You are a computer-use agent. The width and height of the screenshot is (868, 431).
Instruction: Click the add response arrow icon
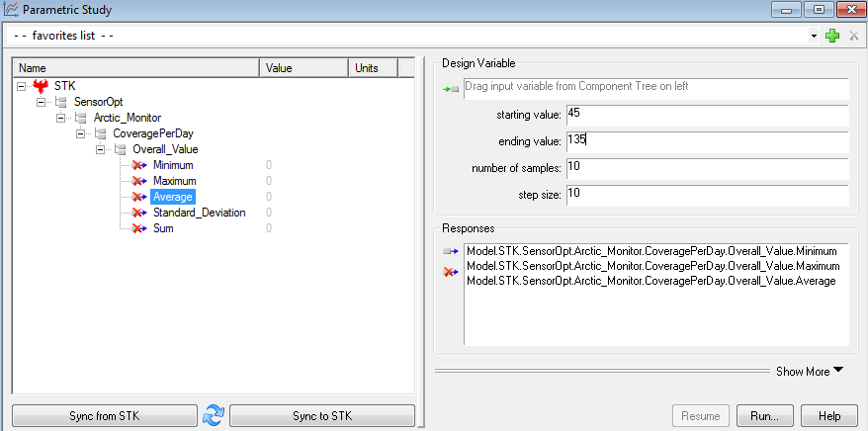tap(452, 252)
